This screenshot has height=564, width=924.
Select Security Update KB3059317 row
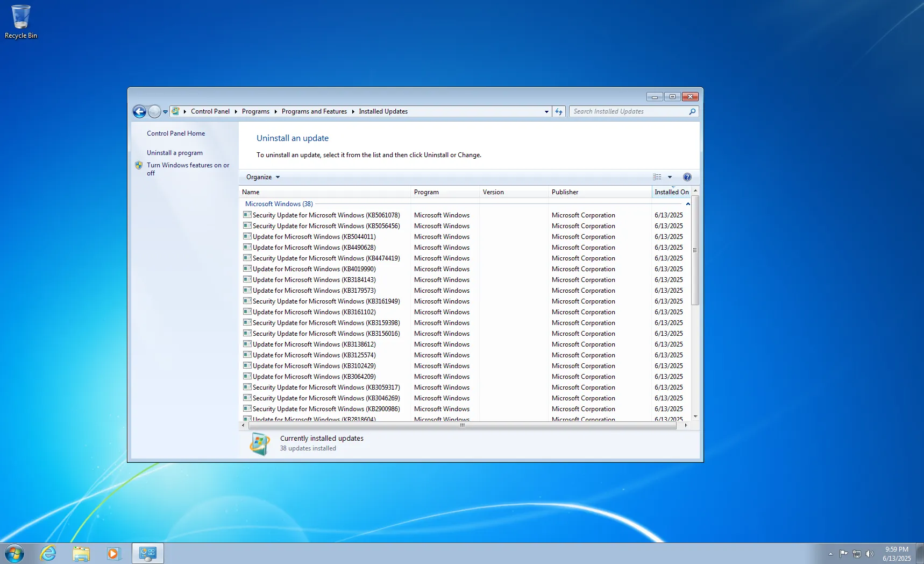click(465, 387)
